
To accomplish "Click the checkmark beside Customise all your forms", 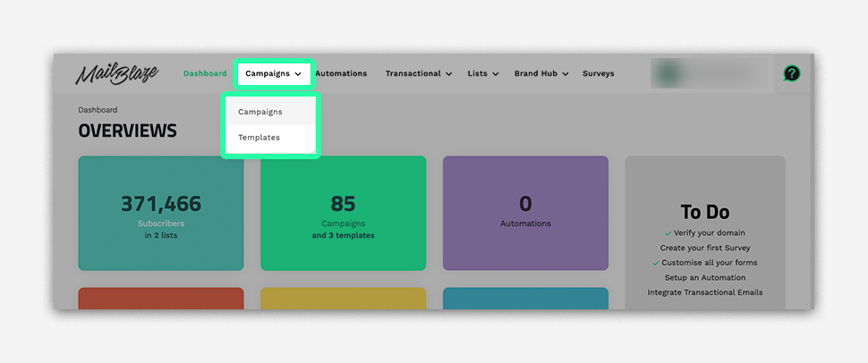I will pyautogui.click(x=656, y=263).
